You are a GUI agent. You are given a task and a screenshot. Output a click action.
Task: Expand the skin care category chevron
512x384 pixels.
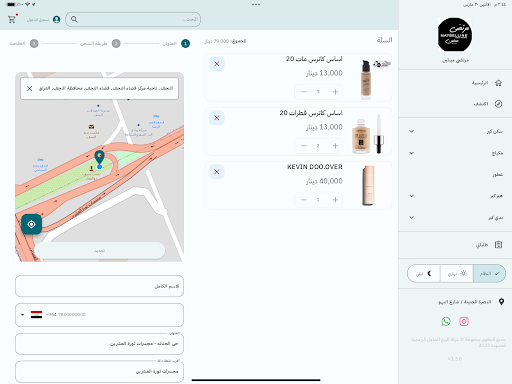[412, 131]
